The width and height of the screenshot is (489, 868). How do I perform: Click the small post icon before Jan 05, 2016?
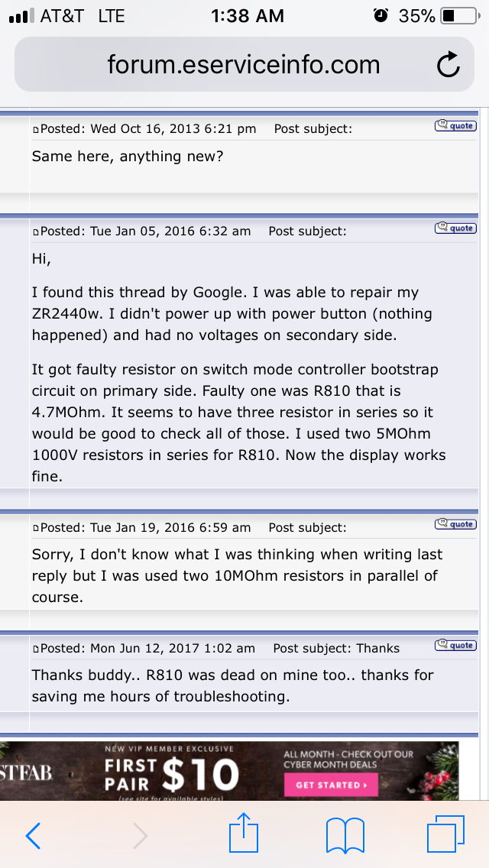coord(35,232)
